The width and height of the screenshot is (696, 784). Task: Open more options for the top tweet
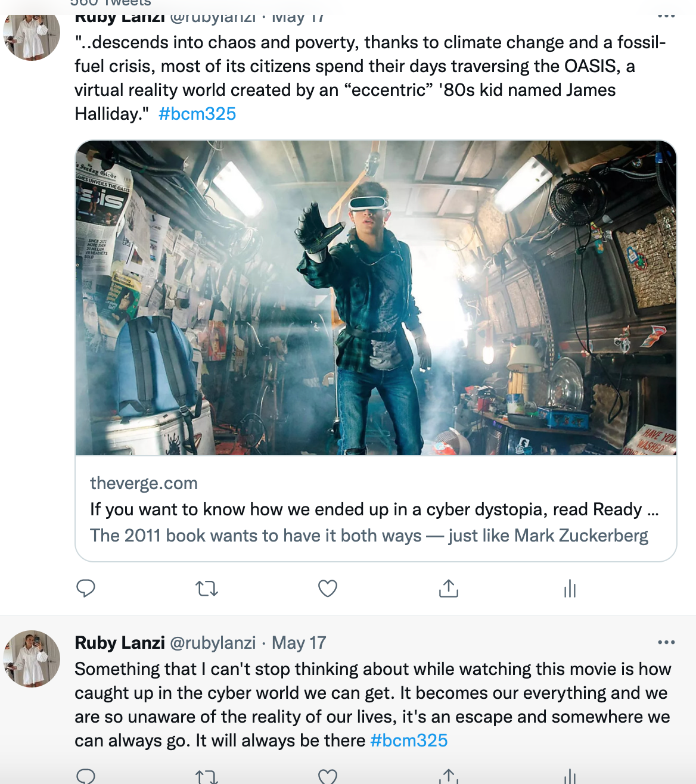(x=666, y=16)
